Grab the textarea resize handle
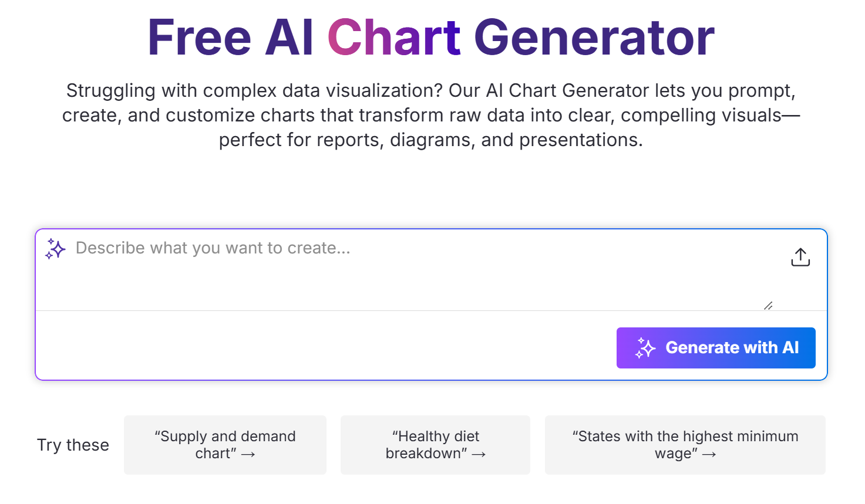 pos(768,306)
